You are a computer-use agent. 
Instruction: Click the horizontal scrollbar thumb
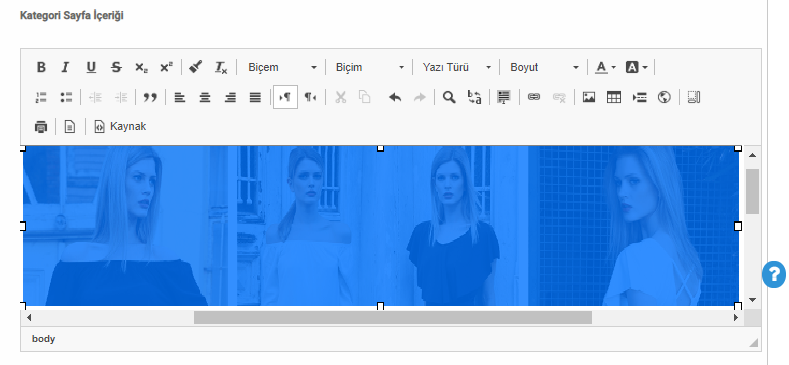point(393,318)
